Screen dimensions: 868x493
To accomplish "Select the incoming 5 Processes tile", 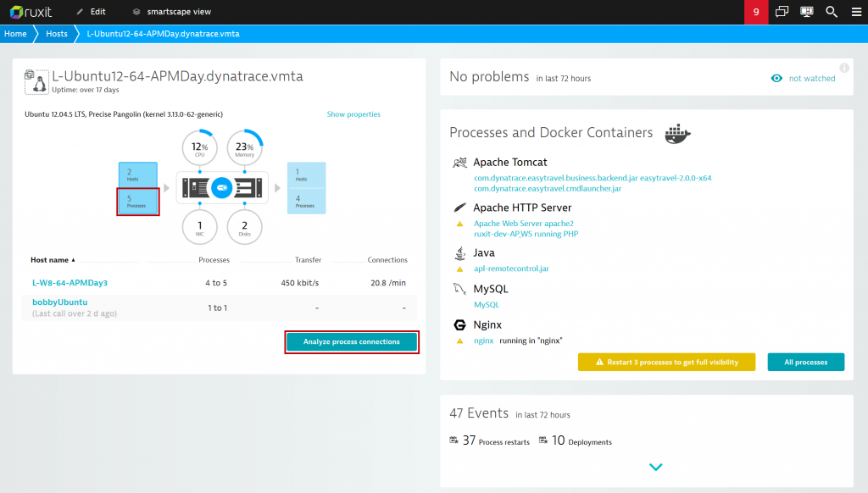I will 138,202.
